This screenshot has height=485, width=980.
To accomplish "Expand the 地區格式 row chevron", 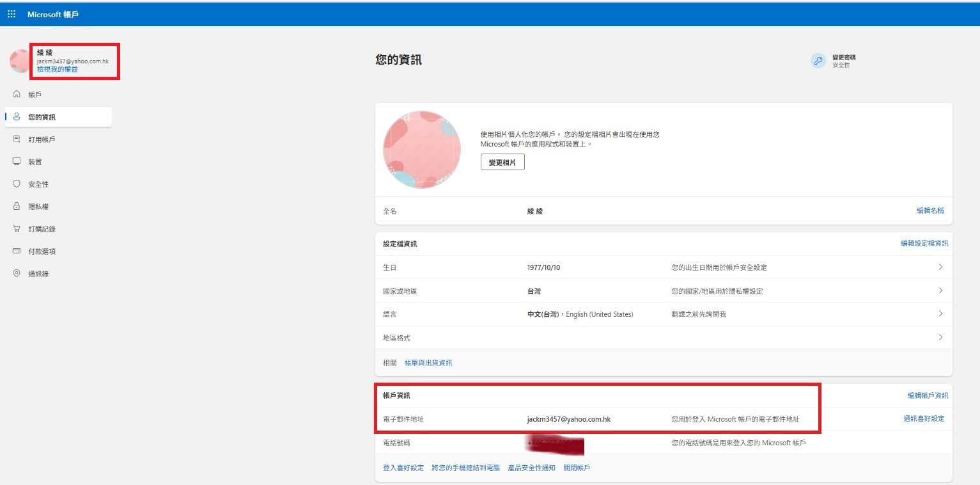I will coord(940,337).
